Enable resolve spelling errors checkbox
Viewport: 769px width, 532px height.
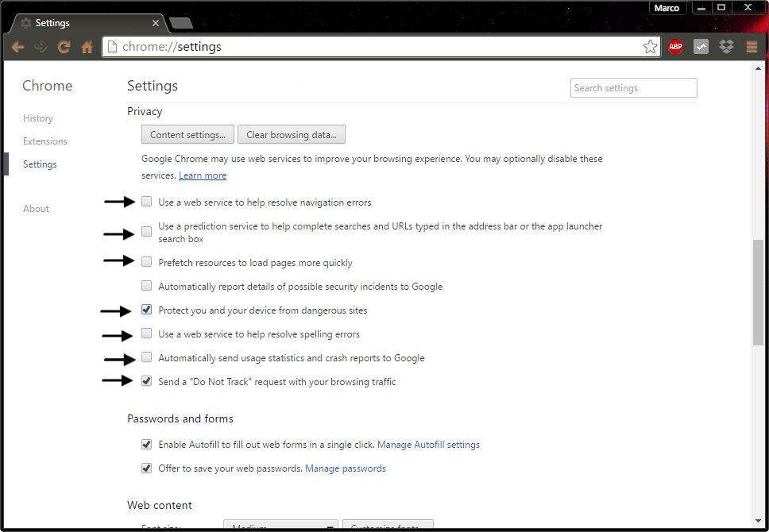click(x=147, y=333)
